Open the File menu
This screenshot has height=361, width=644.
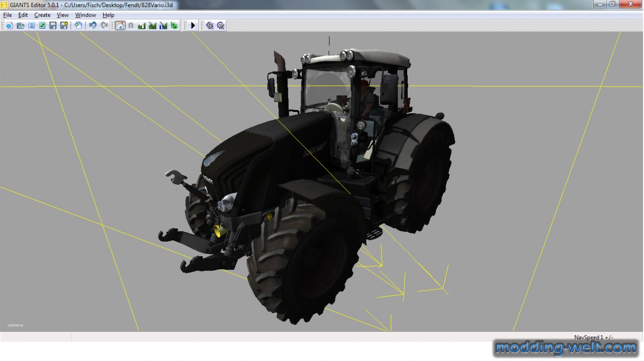(x=7, y=15)
